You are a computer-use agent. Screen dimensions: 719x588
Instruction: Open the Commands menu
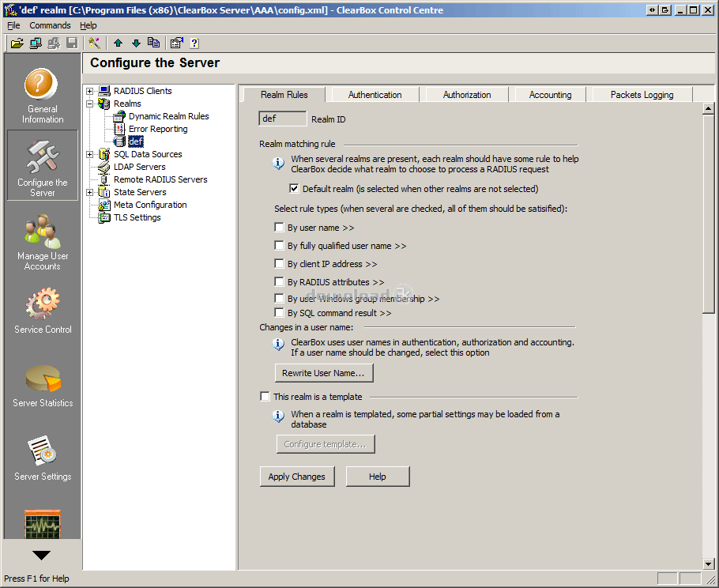[x=50, y=25]
